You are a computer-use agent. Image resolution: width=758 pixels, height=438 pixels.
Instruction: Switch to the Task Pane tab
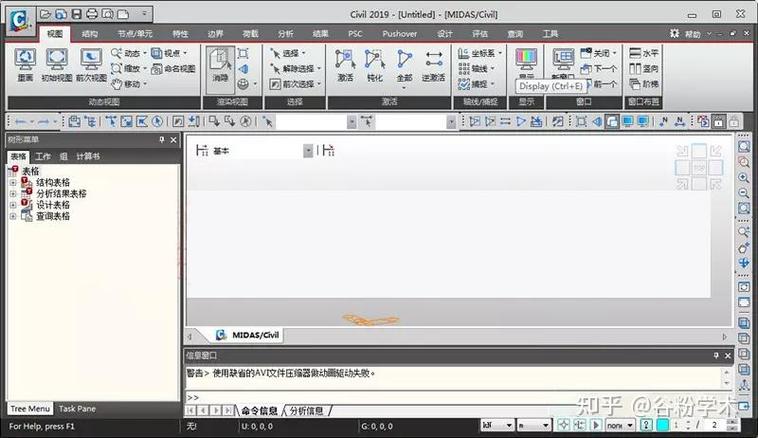tap(77, 409)
